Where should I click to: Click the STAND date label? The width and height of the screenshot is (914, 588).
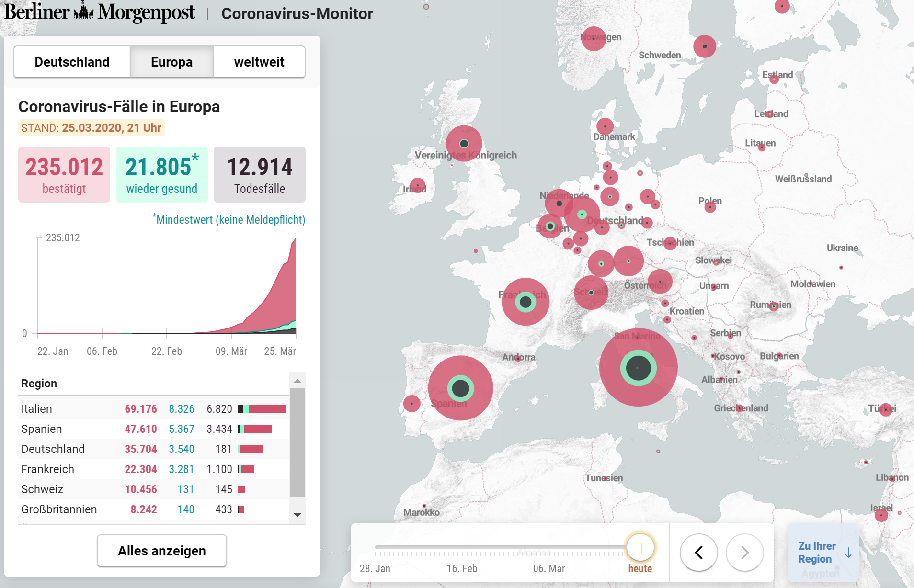click(x=91, y=128)
